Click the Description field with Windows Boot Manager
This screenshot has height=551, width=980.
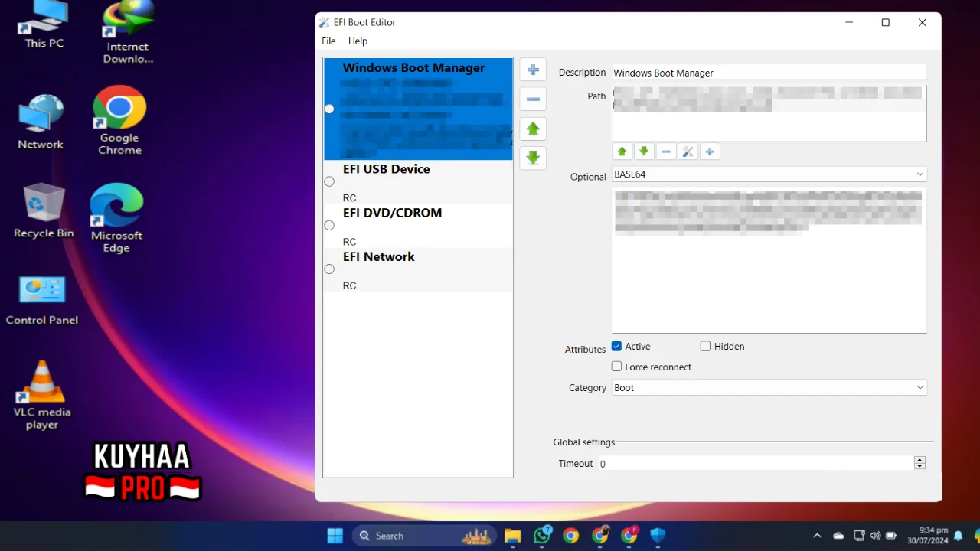769,73
